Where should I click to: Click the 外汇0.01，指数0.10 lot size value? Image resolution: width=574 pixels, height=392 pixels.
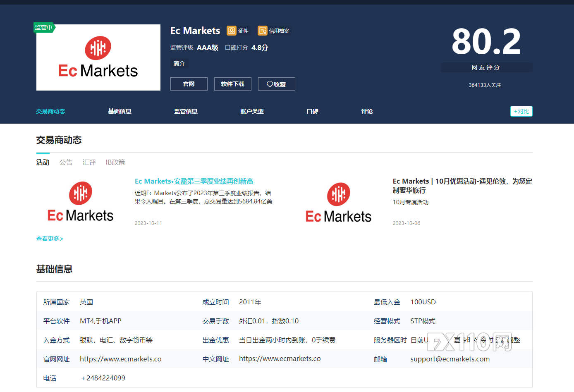point(269,321)
